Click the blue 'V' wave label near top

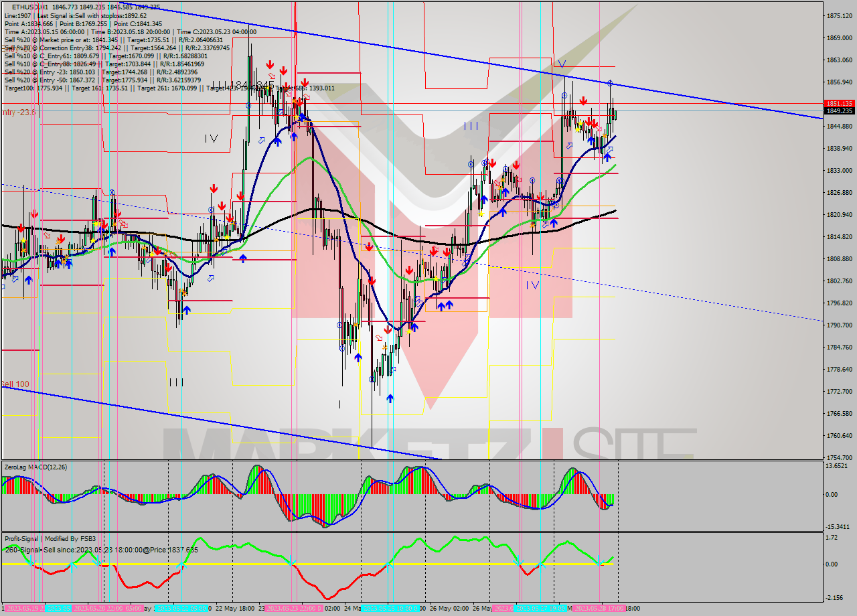coord(562,65)
